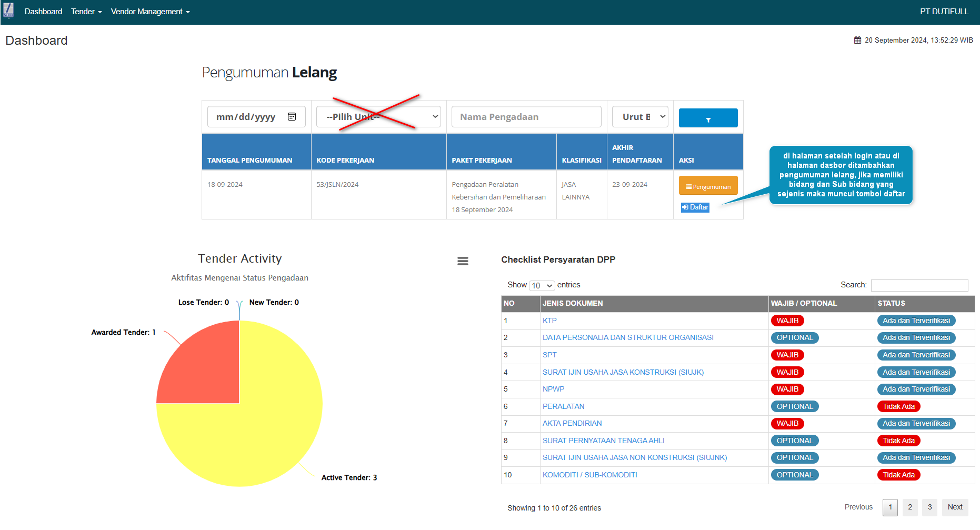The height and width of the screenshot is (530, 980).
Task: Open the KTP document link
Action: click(549, 321)
